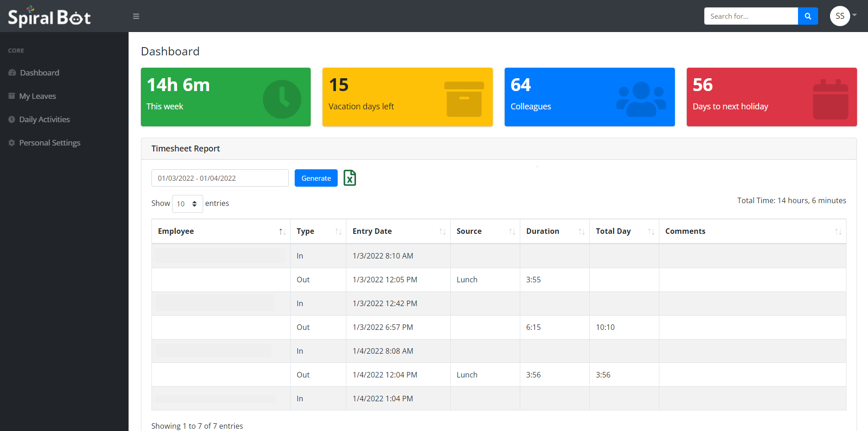Click into the Search for... field
The height and width of the screenshot is (431, 868).
[751, 16]
